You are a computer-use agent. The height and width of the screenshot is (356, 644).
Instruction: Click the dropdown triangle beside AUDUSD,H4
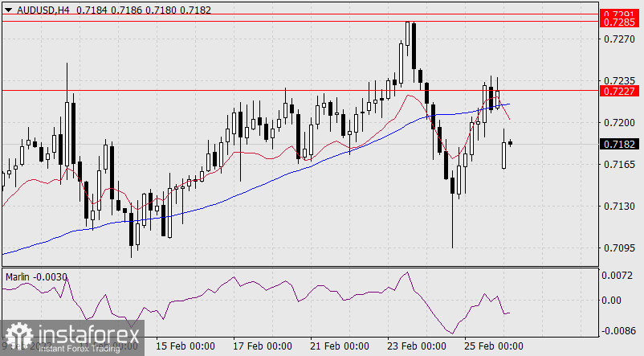(x=8, y=7)
